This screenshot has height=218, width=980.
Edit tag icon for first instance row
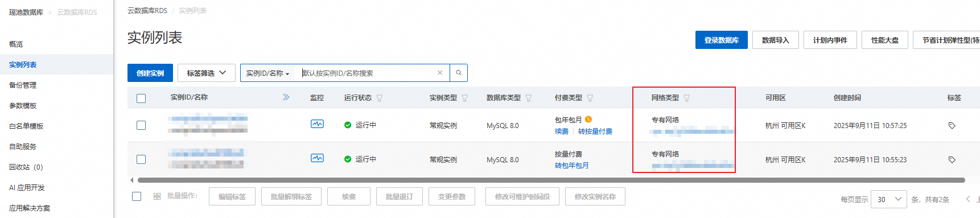pos(952,125)
